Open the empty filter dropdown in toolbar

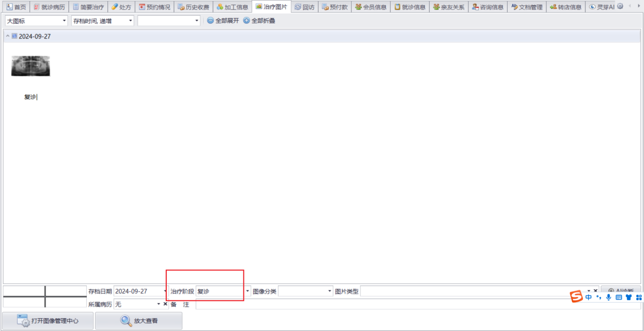pos(169,21)
